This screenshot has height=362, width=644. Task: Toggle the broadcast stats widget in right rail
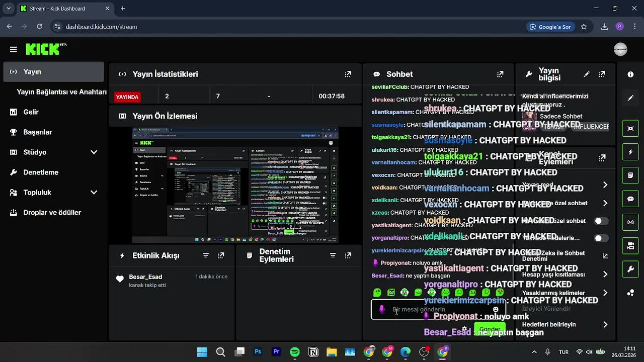click(x=630, y=222)
